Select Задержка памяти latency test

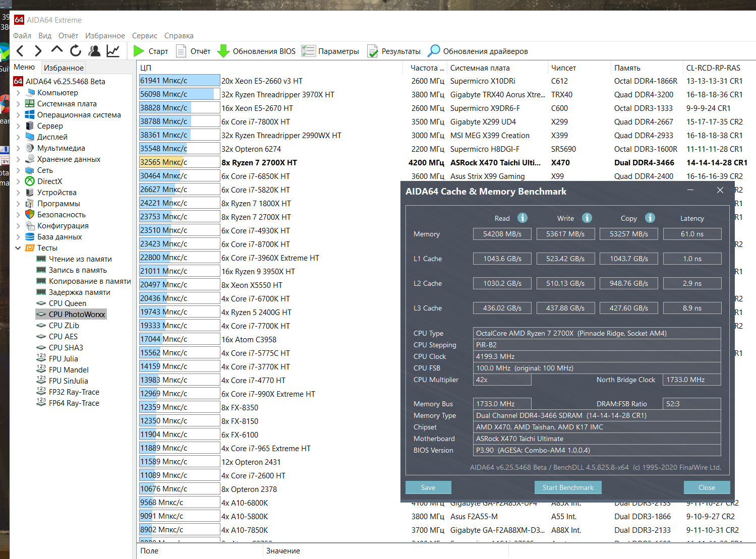tap(79, 292)
